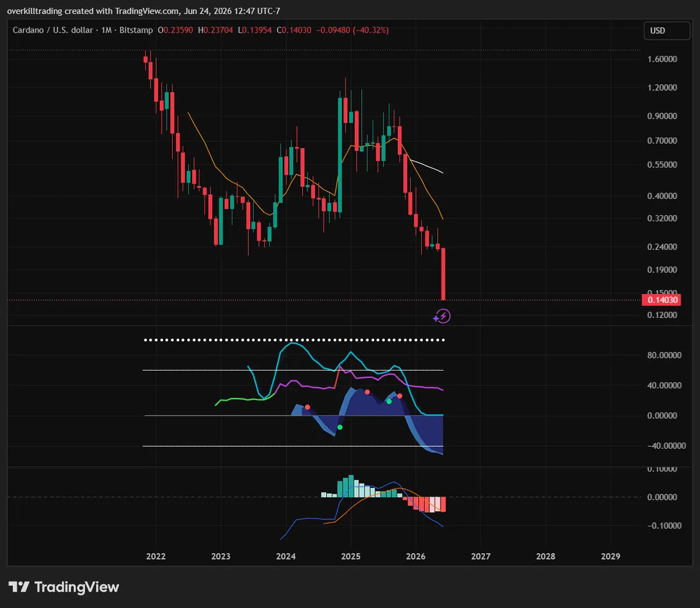
Task: Click the red 0.14030 current price label
Action: pos(661,300)
